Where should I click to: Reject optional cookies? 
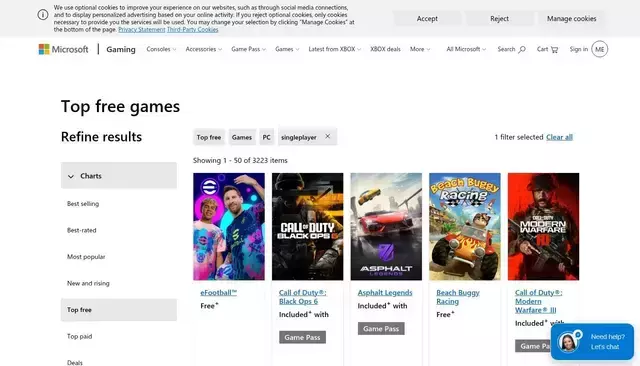pyautogui.click(x=499, y=18)
